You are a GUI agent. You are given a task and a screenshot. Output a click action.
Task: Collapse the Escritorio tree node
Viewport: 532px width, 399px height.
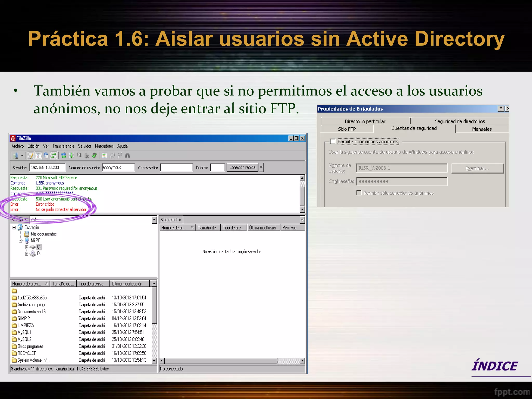(x=14, y=228)
